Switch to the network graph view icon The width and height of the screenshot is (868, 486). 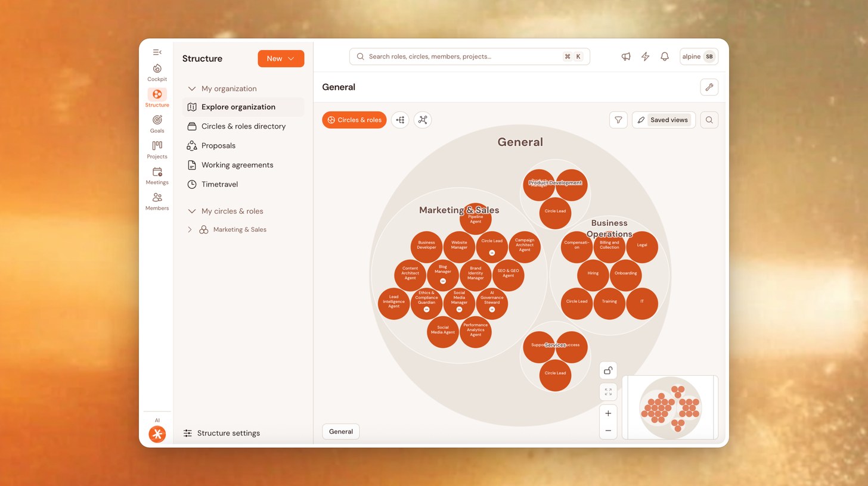[x=423, y=120]
